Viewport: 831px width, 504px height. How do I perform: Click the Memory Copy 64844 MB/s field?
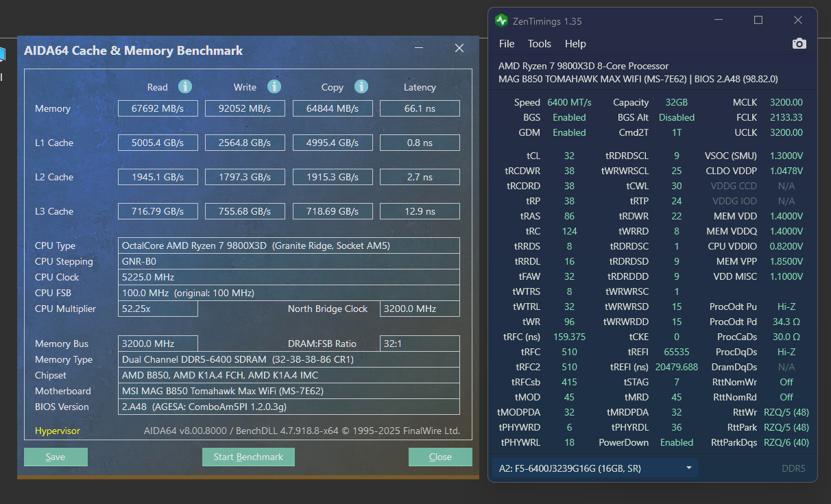[x=333, y=108]
